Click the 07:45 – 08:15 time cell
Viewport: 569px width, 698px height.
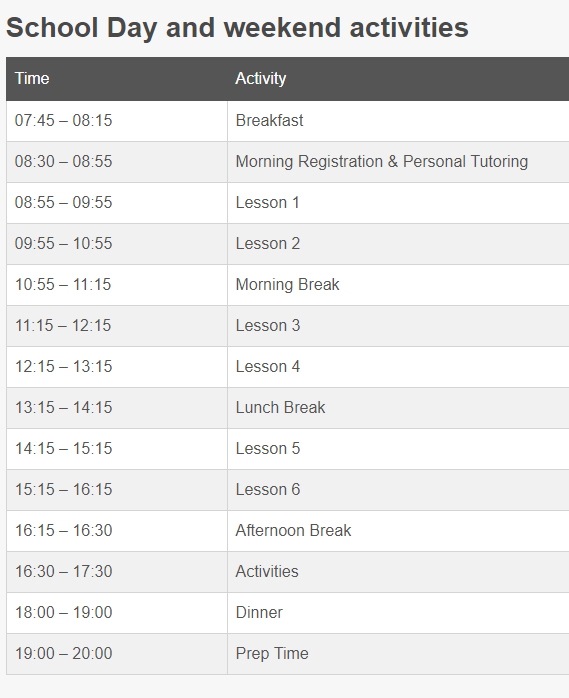117,121
